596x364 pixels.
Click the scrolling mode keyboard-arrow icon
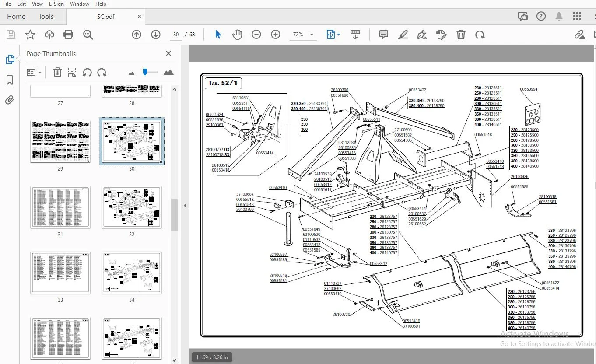355,35
